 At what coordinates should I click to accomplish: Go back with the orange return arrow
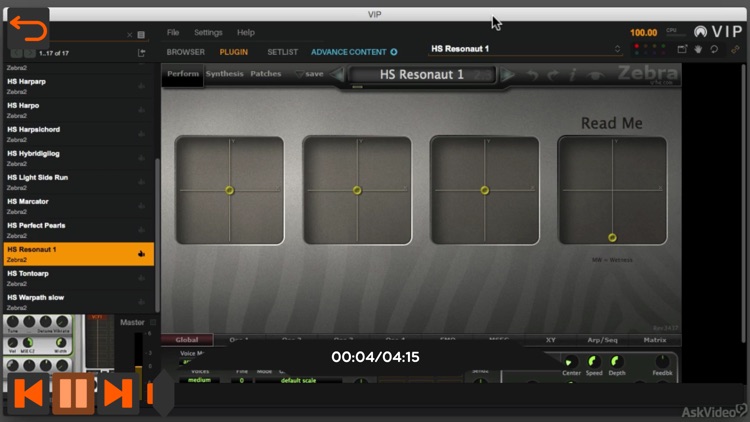coord(28,28)
